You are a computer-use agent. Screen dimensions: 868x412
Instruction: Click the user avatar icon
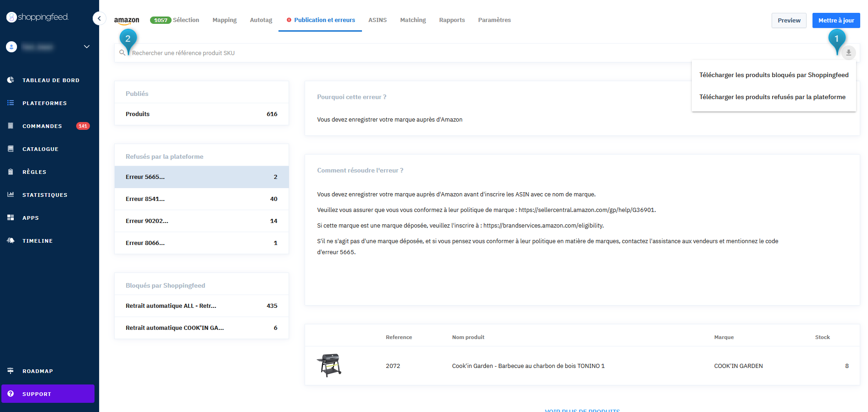click(11, 47)
